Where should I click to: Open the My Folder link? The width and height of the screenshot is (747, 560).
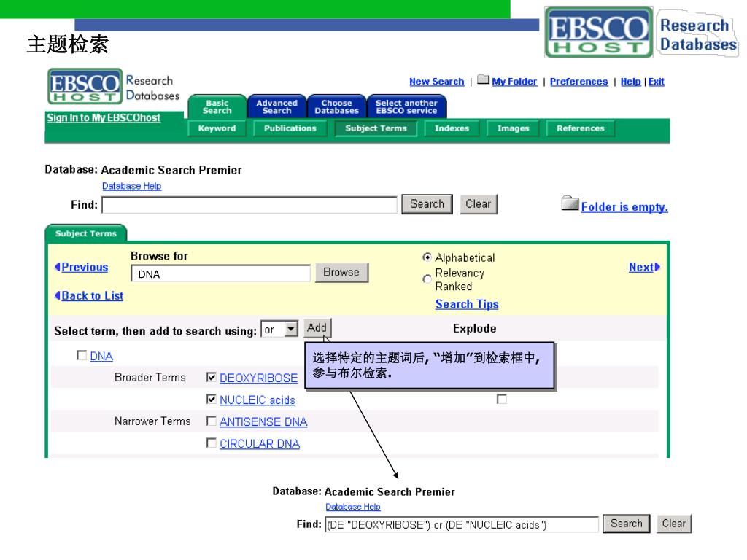[x=514, y=82]
